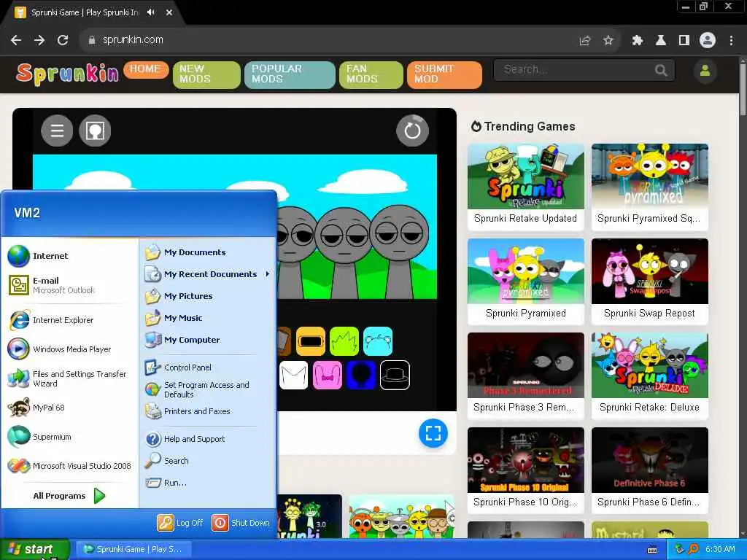747x560 pixels.
Task: Pick the yellow visor sound icon
Action: (x=311, y=341)
